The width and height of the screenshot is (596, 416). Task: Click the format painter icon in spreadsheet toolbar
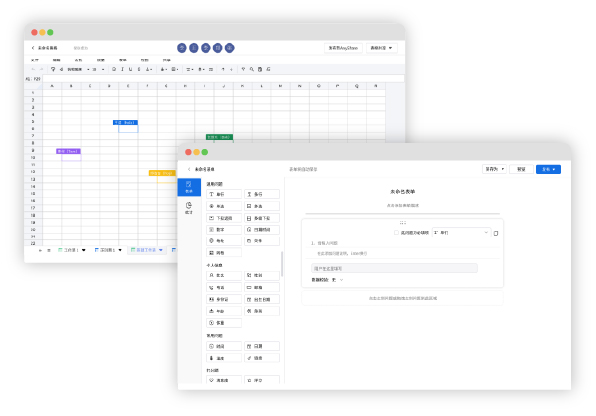53,69
